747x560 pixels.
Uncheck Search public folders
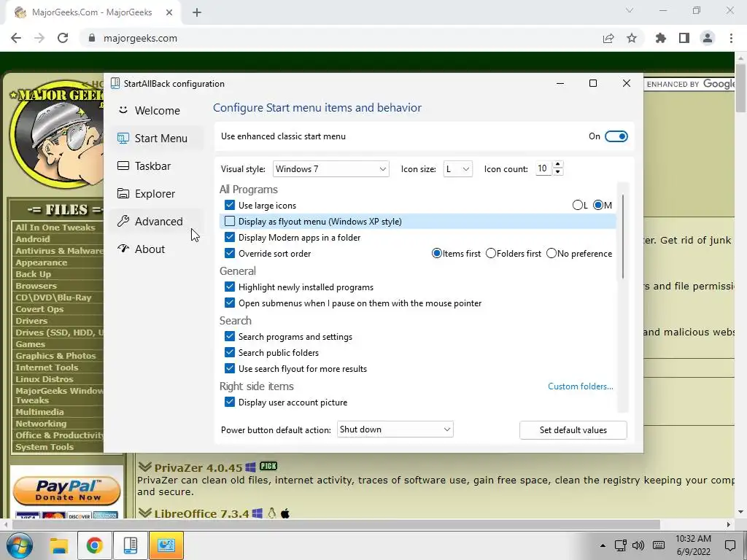(230, 352)
